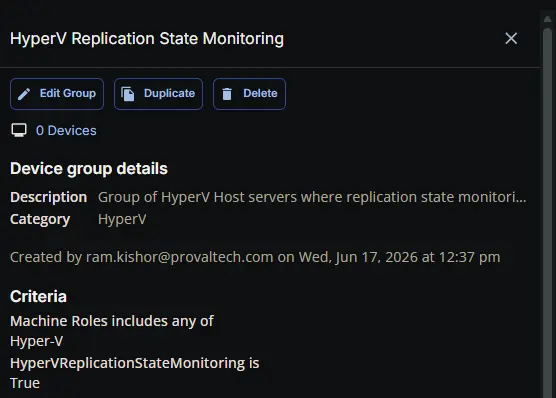Image resolution: width=556 pixels, height=398 pixels.
Task: Click the vertical scrollbar thumb
Action: point(547,213)
